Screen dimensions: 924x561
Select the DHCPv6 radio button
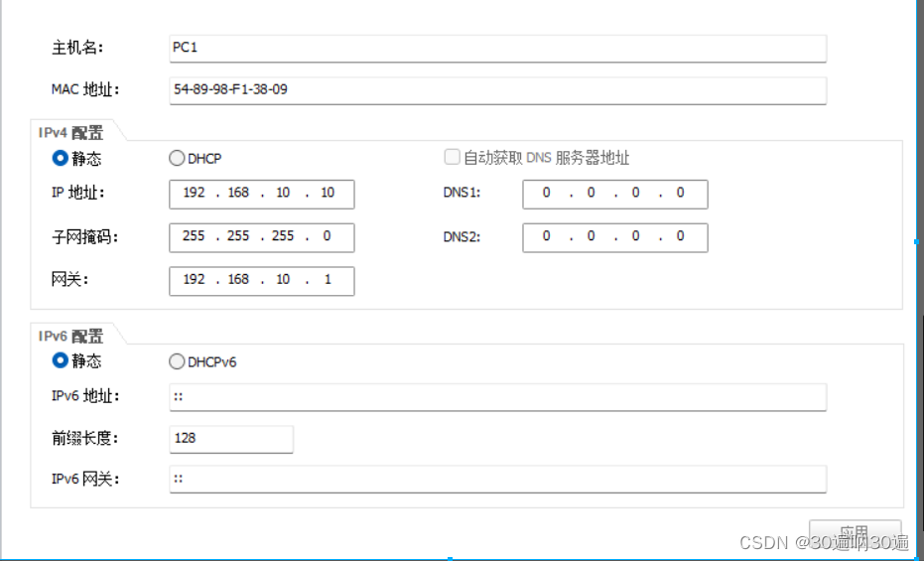point(177,361)
